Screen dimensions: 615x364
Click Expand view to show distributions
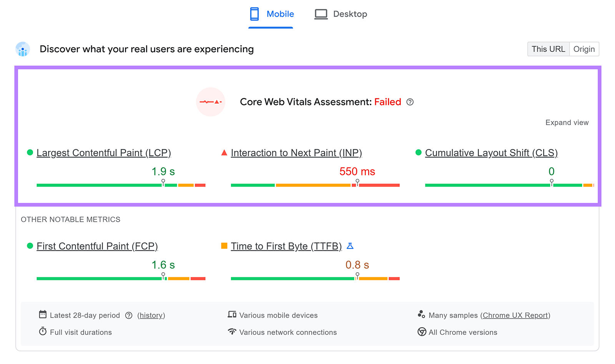pyautogui.click(x=567, y=122)
